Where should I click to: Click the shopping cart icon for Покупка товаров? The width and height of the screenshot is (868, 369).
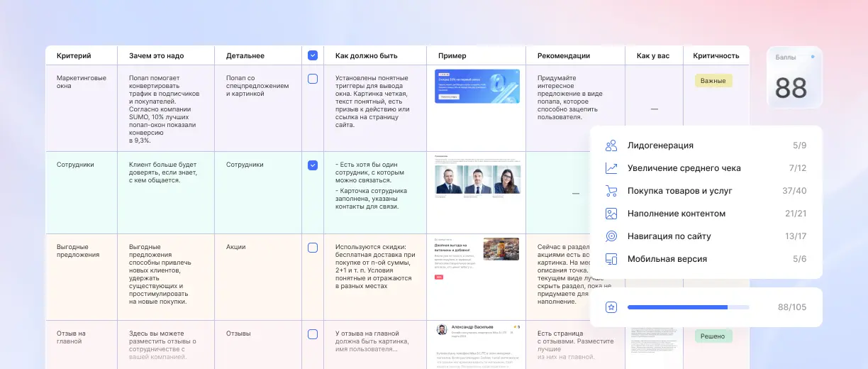point(611,191)
